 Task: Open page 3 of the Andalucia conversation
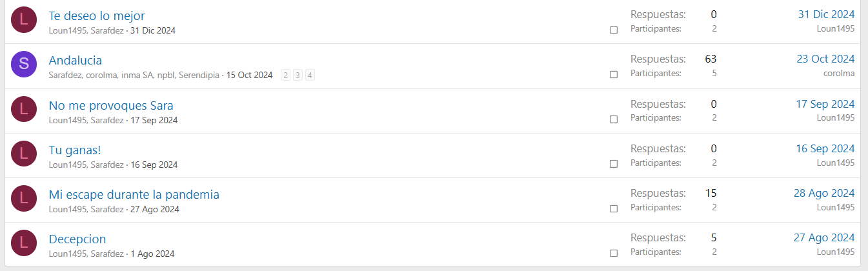click(x=298, y=75)
